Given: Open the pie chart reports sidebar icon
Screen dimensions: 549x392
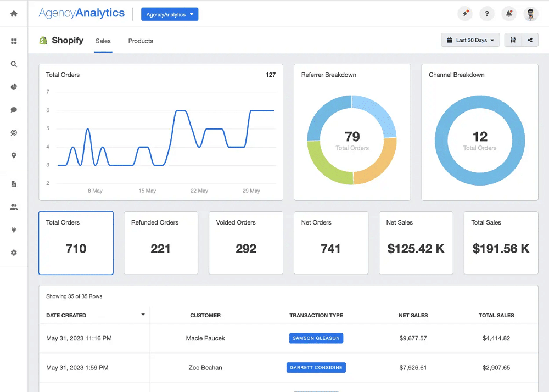Looking at the screenshot, I should pyautogui.click(x=13, y=87).
